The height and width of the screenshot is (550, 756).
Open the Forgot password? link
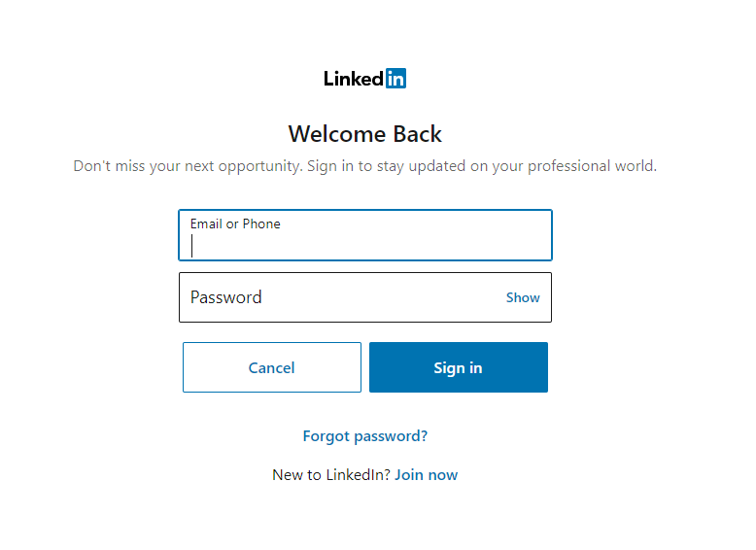pyautogui.click(x=365, y=436)
